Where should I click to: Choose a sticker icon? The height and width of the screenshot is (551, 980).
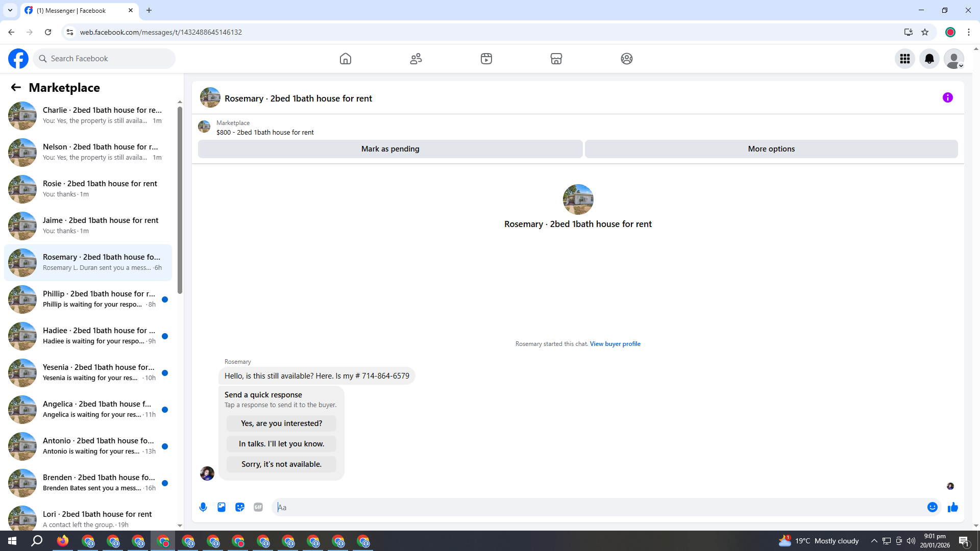[x=240, y=507]
